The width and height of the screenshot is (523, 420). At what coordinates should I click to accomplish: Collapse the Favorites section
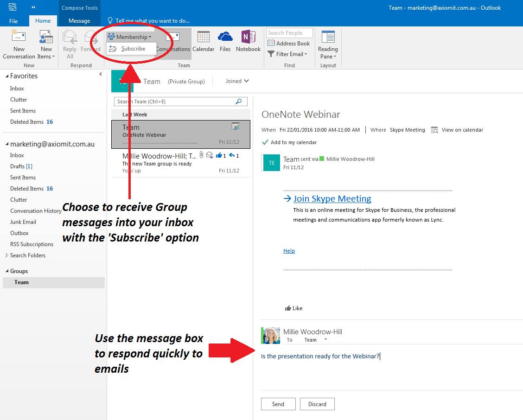[7, 76]
